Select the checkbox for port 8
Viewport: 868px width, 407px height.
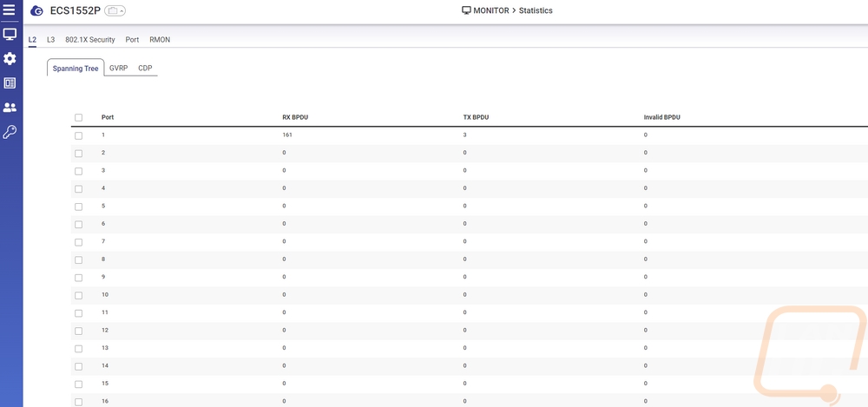(x=79, y=259)
